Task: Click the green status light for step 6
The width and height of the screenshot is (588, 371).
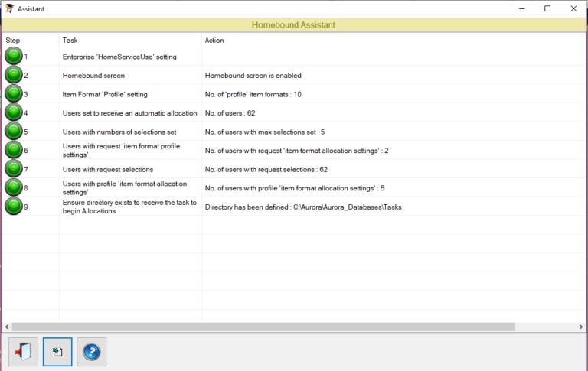Action: (14, 150)
